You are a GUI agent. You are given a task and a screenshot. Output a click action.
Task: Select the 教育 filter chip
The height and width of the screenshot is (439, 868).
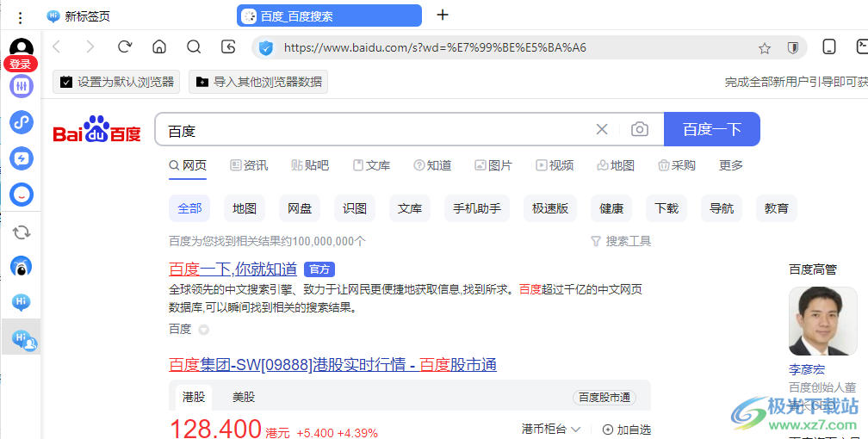[776, 208]
